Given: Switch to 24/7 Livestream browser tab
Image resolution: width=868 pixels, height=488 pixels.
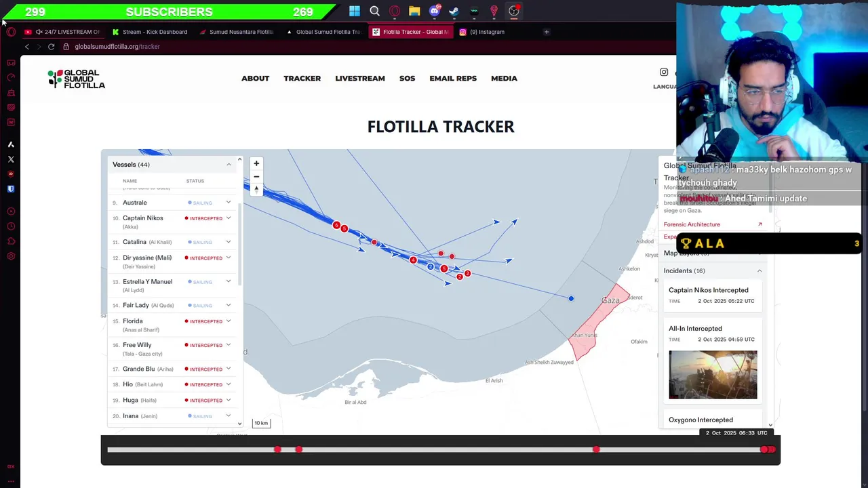Looking at the screenshot, I should [62, 32].
